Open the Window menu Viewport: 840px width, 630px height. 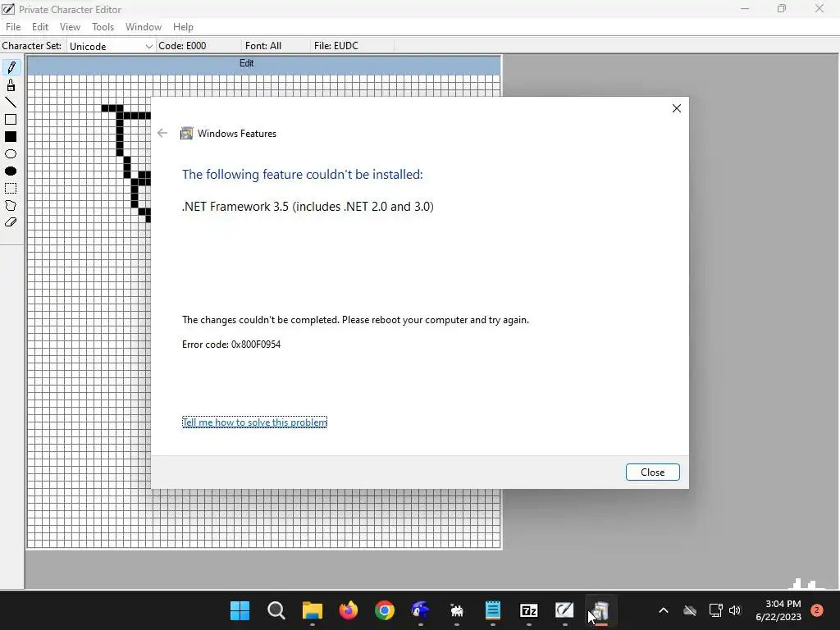tap(144, 27)
